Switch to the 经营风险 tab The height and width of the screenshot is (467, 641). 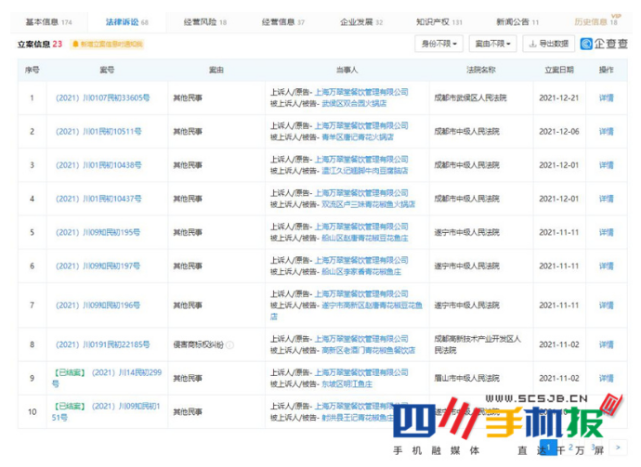pos(205,22)
